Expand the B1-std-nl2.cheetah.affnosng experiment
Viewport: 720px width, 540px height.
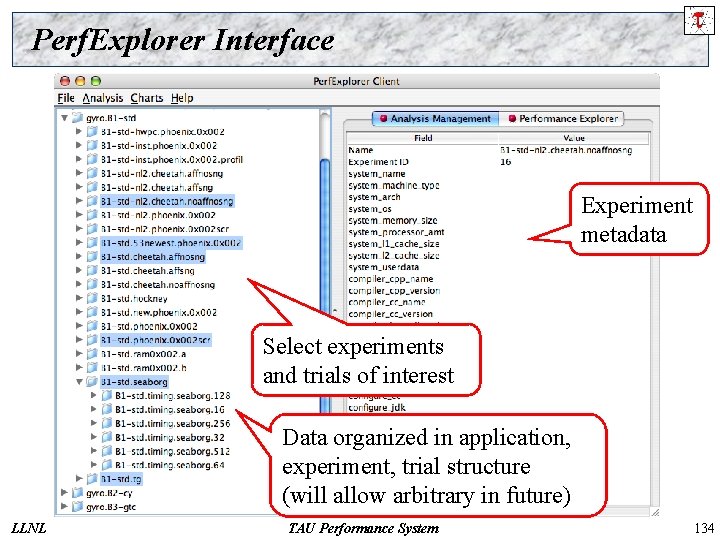[x=79, y=173]
